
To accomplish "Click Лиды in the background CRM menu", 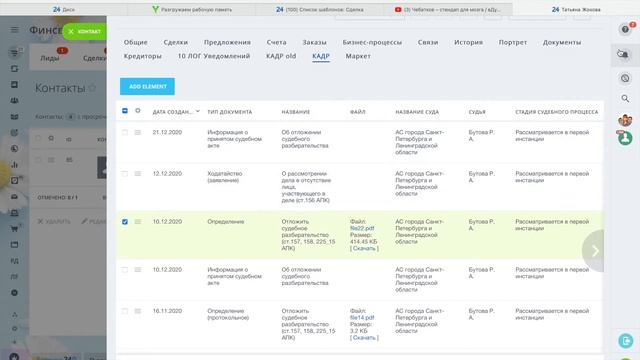I will click(50, 58).
